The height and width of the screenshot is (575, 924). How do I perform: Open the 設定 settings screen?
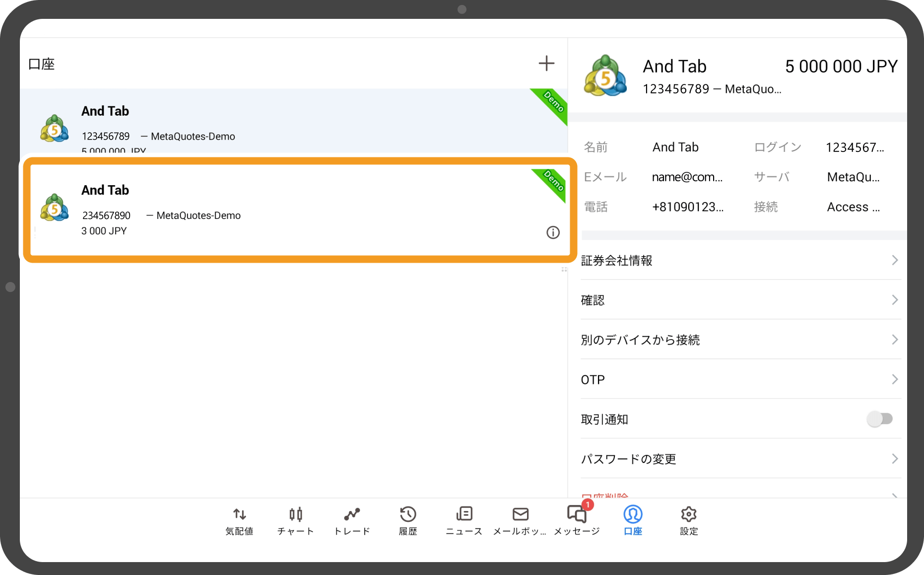point(688,520)
